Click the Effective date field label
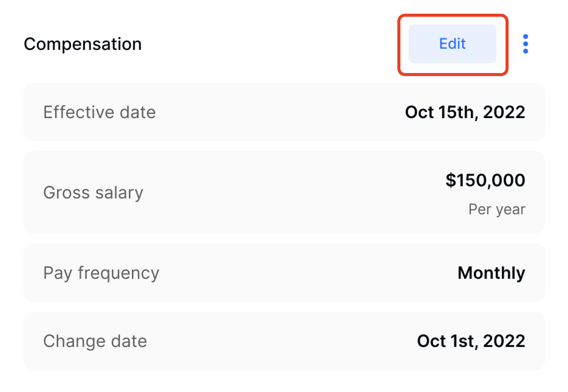 point(99,112)
